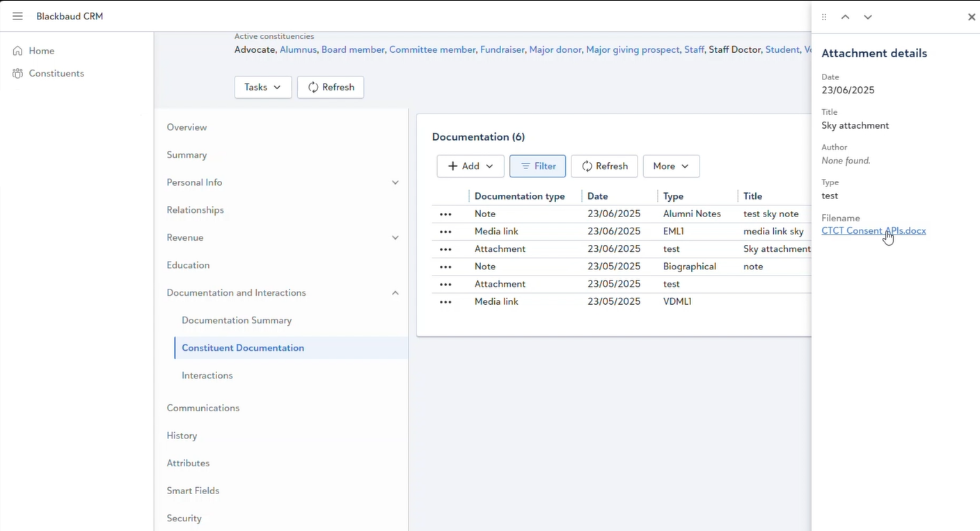
Task: Open CTCT Consent APIs.docx file link
Action: 874,231
